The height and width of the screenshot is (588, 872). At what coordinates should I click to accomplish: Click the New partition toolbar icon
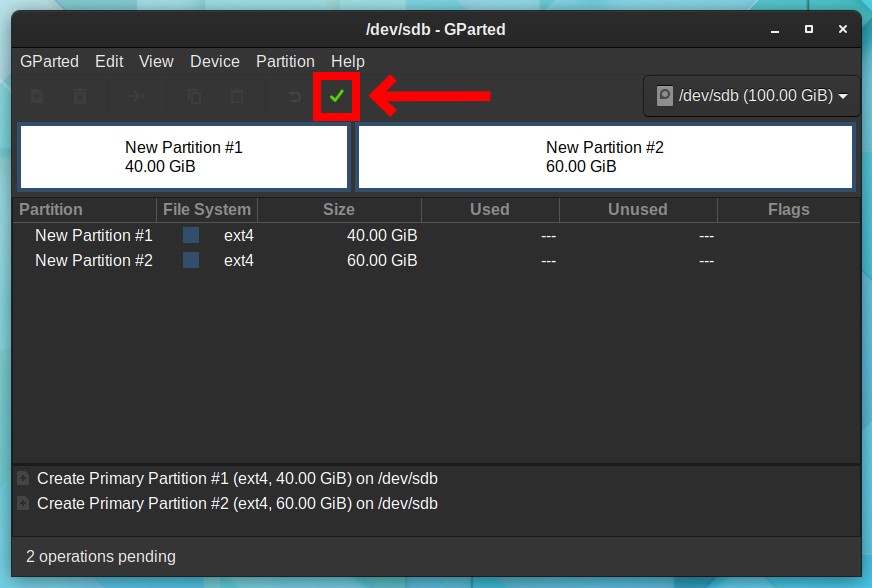(x=37, y=96)
